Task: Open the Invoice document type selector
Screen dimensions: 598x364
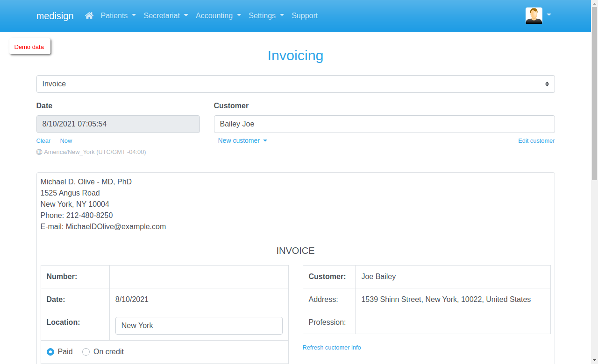Action: 295,84
